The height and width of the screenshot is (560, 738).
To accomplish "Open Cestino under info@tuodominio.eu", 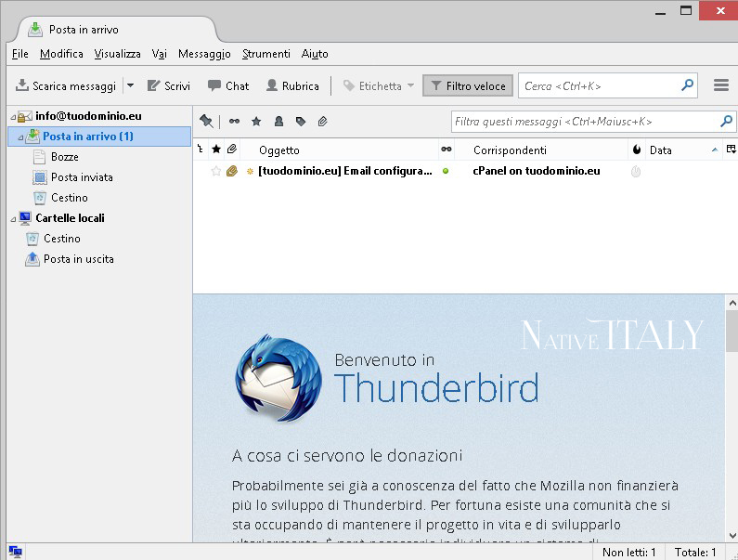I will [x=70, y=198].
